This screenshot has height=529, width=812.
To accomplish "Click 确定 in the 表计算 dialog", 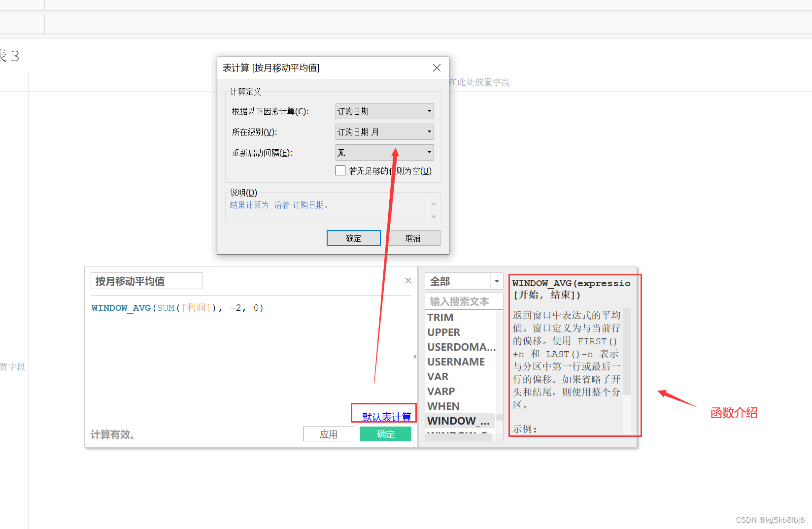I will [353, 238].
